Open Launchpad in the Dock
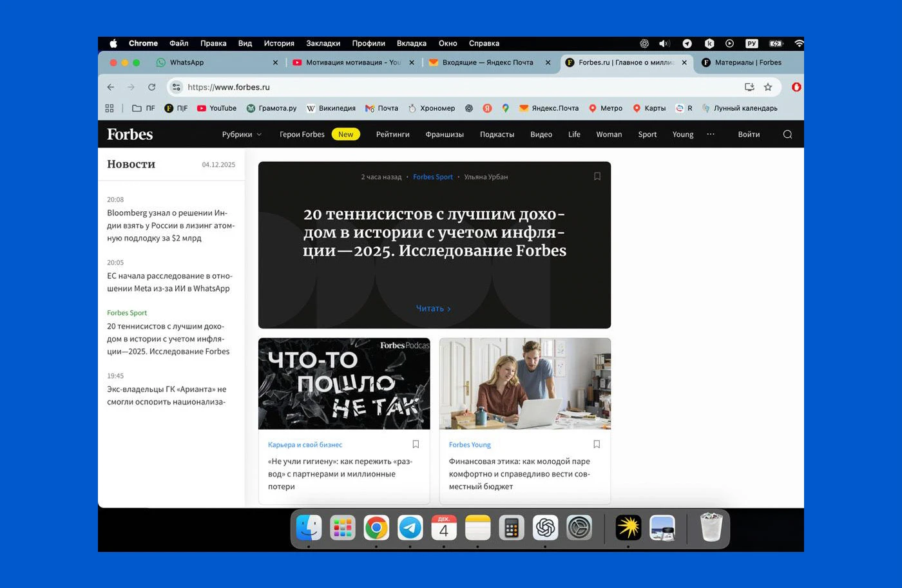Viewport: 902px width, 588px height. pyautogui.click(x=343, y=528)
